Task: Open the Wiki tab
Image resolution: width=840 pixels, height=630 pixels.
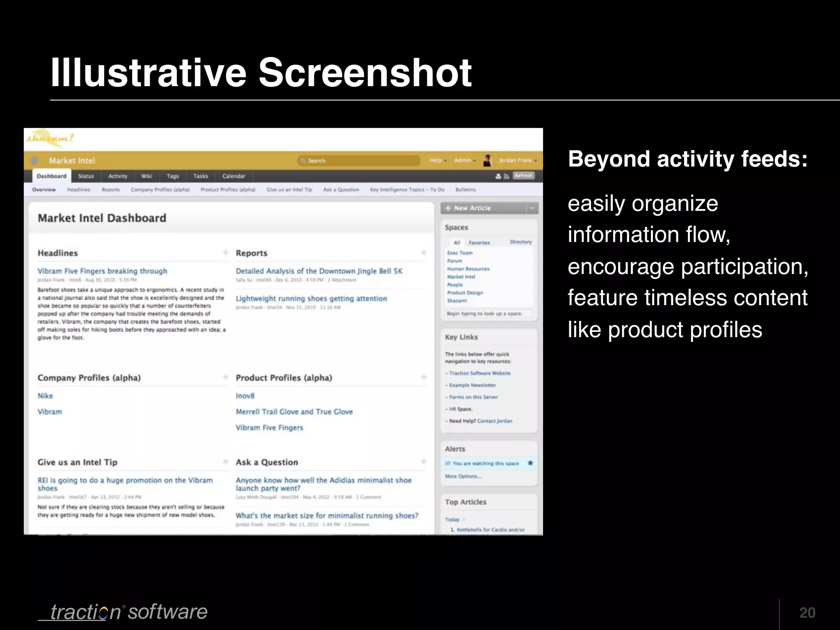Action: point(146,176)
